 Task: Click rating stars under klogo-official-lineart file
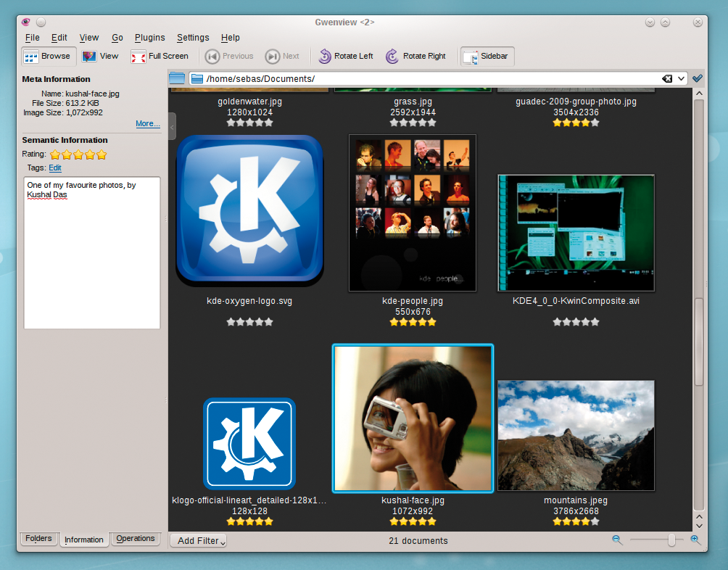click(x=249, y=521)
